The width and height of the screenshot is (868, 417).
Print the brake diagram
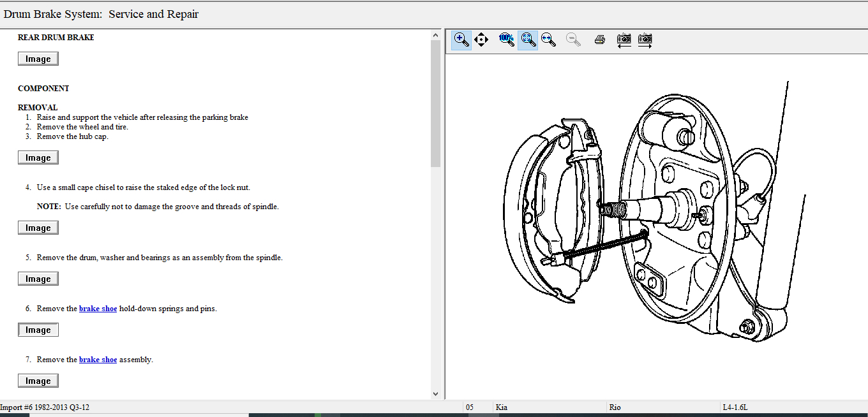599,40
